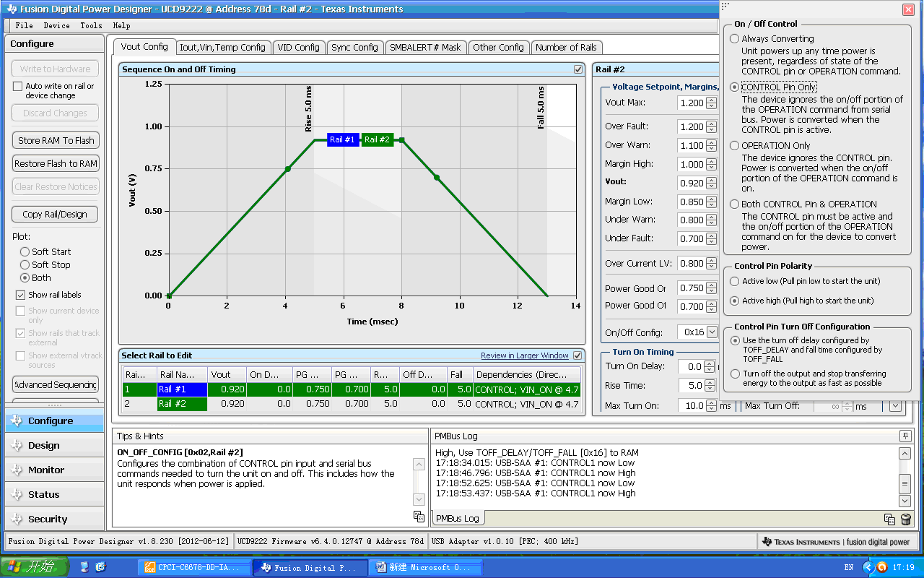
Task: Close the On/Off Control popup
Action: (908, 9)
